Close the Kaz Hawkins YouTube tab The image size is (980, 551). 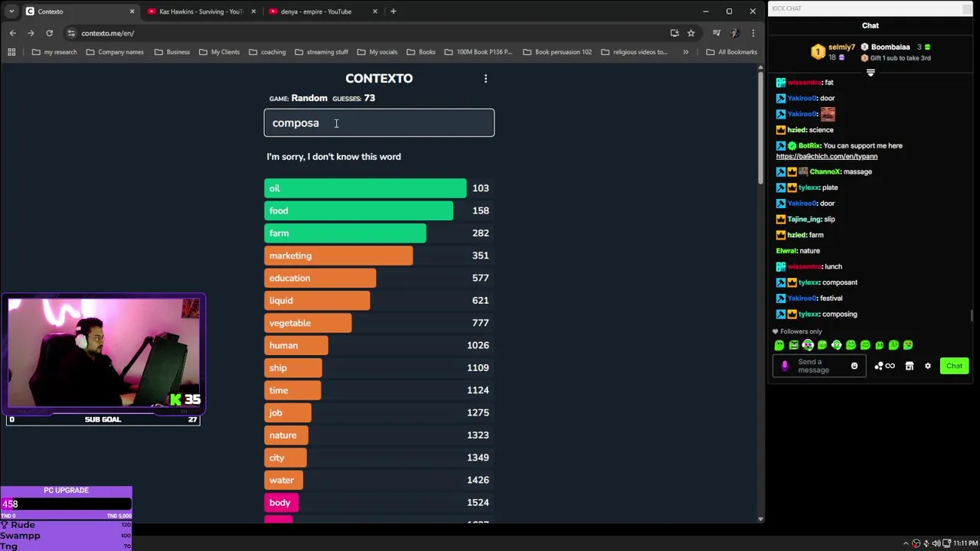[x=253, y=11]
